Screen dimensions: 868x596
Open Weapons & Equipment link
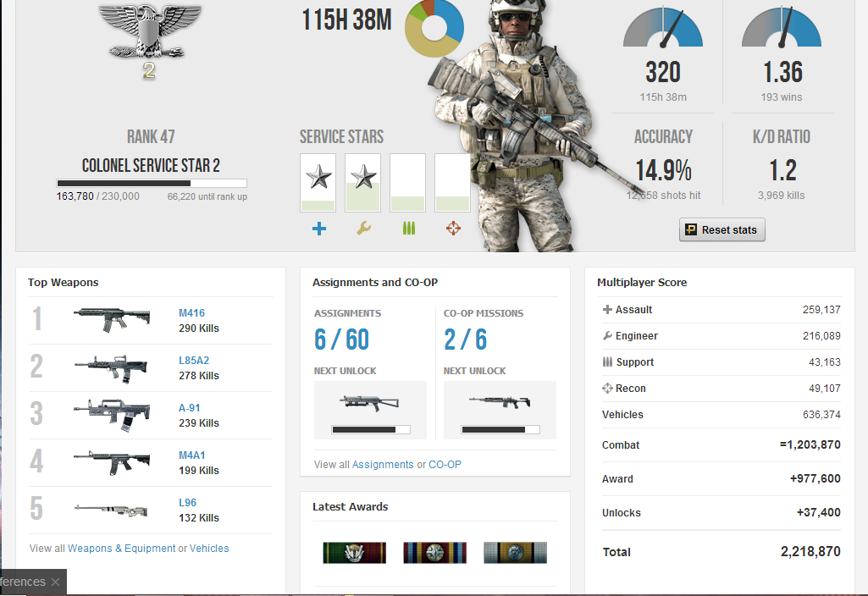[x=122, y=548]
